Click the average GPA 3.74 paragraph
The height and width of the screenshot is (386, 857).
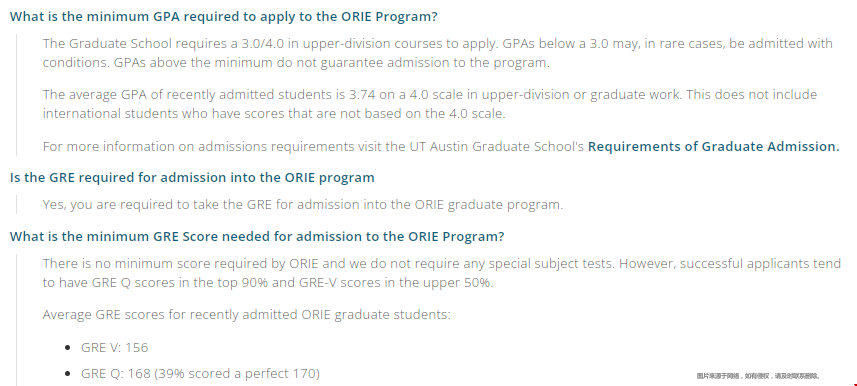coord(430,104)
